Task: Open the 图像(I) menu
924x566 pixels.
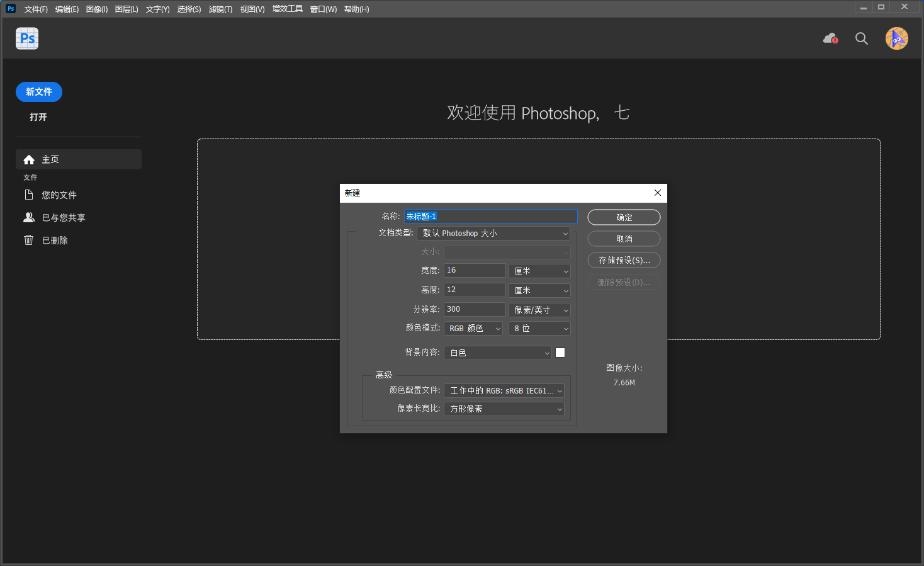Action: (97, 9)
